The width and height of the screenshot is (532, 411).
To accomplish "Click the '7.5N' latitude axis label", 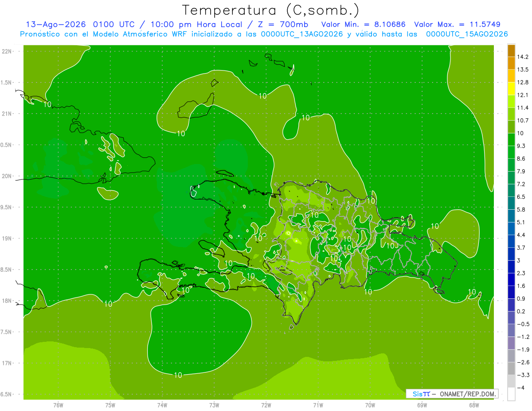I will click(6, 332).
